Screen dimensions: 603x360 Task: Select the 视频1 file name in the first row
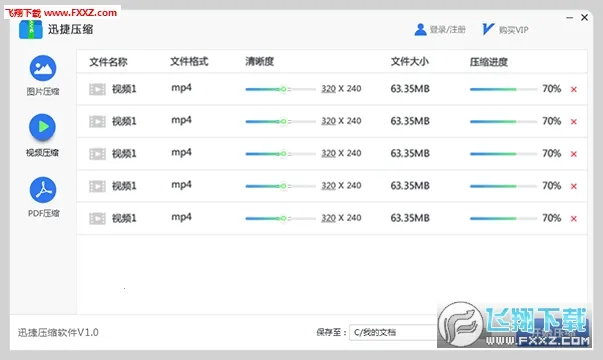pos(124,89)
